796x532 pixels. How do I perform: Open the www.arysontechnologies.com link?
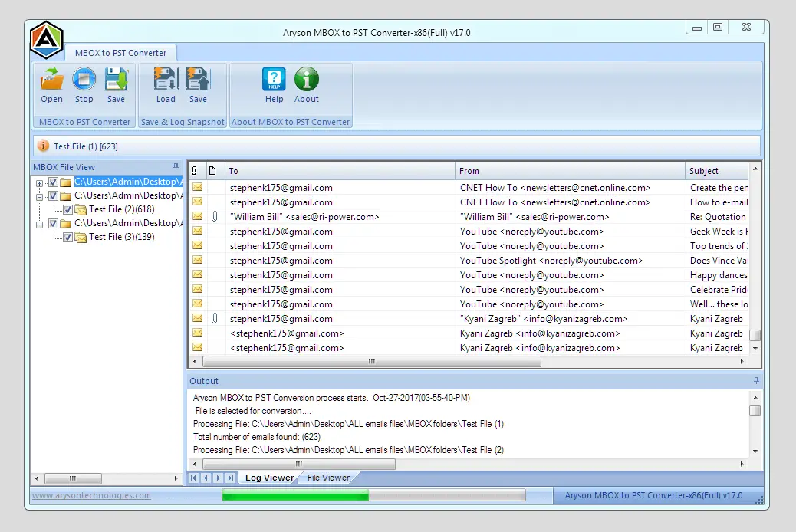(91, 495)
